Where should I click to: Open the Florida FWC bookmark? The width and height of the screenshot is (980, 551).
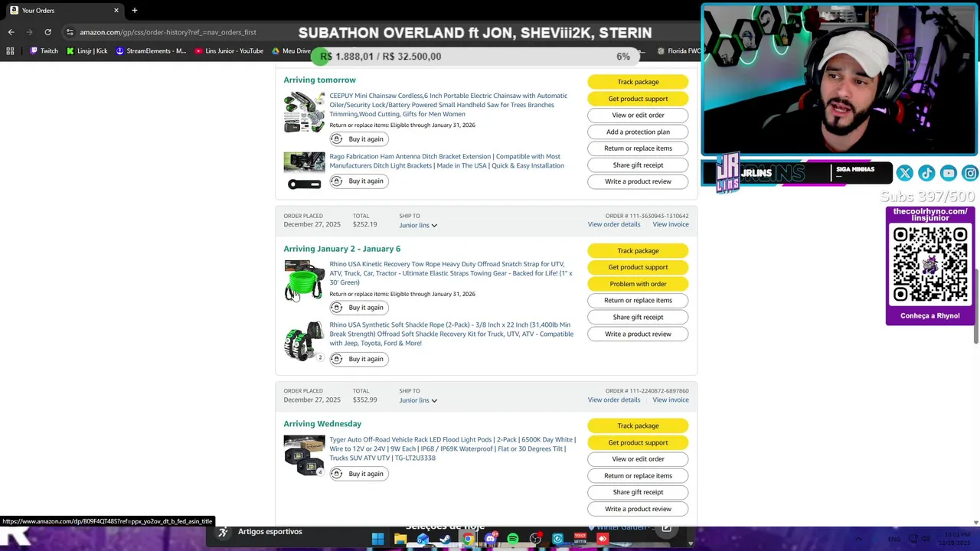click(678, 51)
